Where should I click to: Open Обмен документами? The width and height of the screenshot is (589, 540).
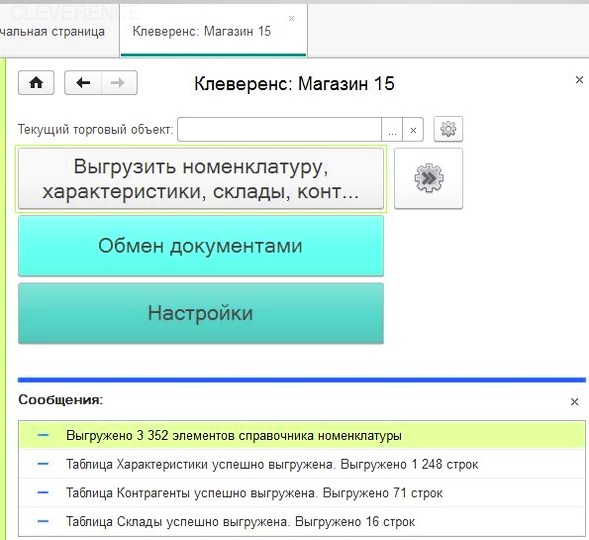coord(201,246)
